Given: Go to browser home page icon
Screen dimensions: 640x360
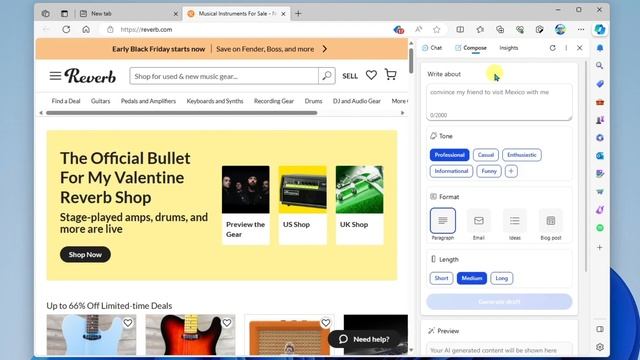Looking at the screenshot, I should click(x=86, y=29).
